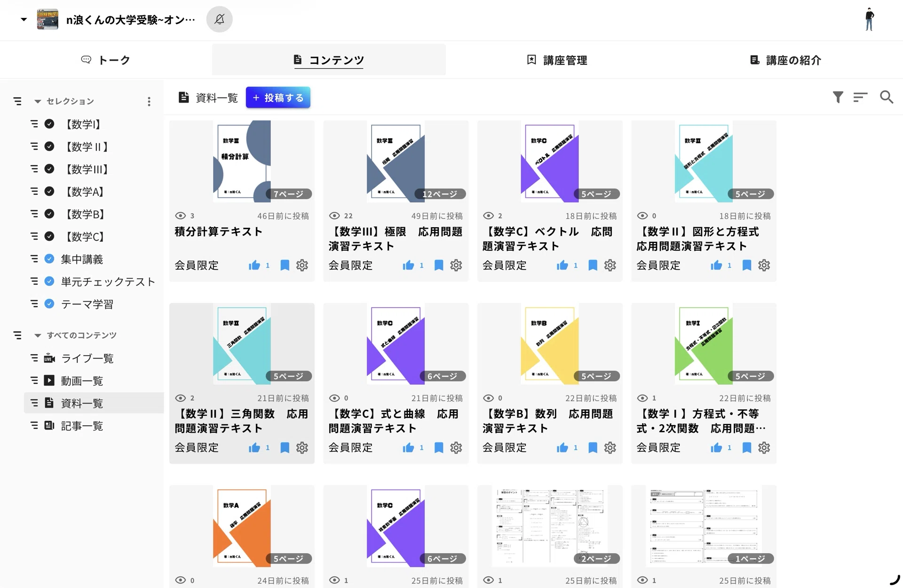Toggle the check mark for 【数学II】
Image resolution: width=903 pixels, height=588 pixels.
pyautogui.click(x=49, y=146)
